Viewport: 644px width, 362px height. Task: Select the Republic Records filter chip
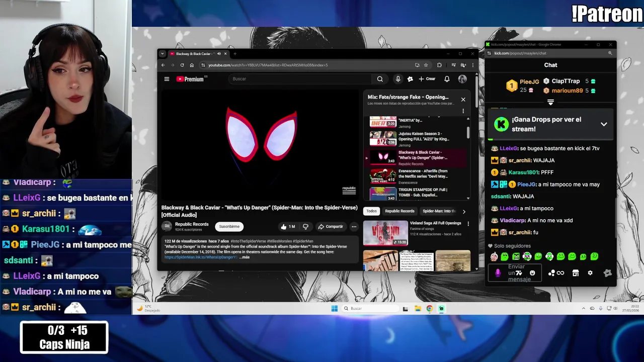tap(399, 211)
